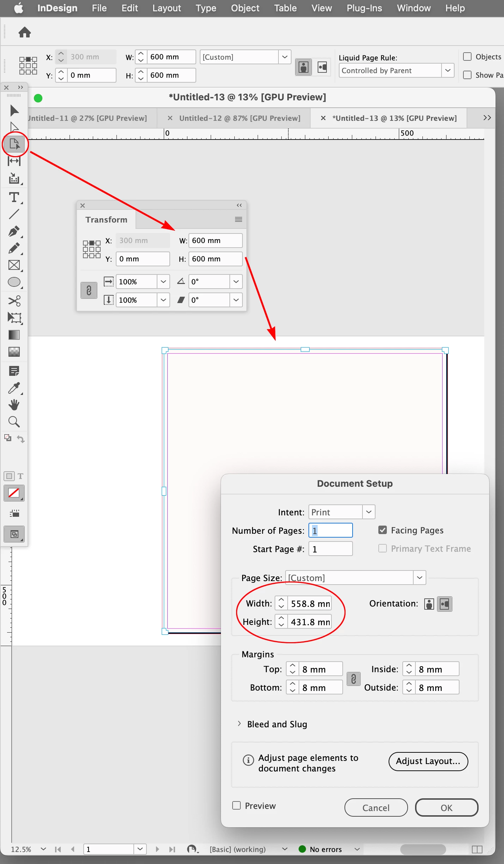
Task: Switch to Untitled-11 document tab
Action: pos(87,118)
